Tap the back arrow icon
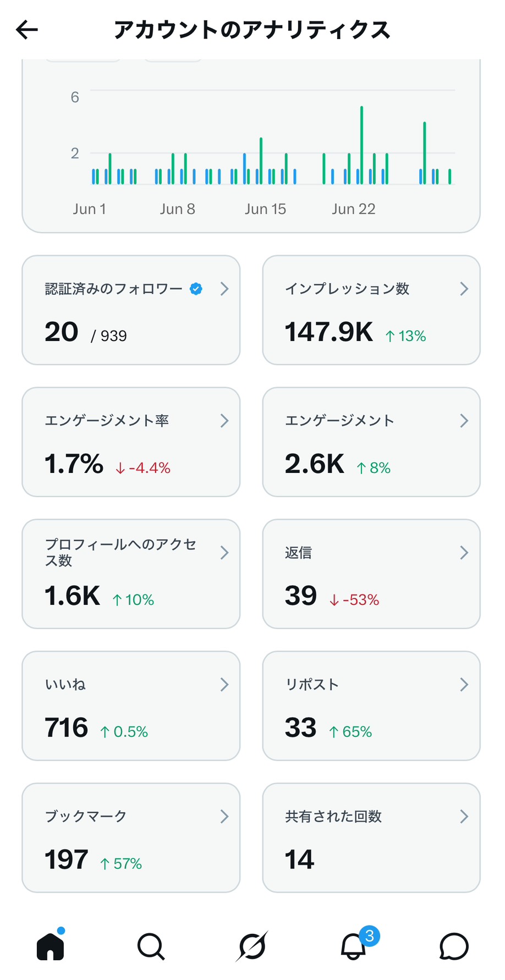 click(x=27, y=30)
